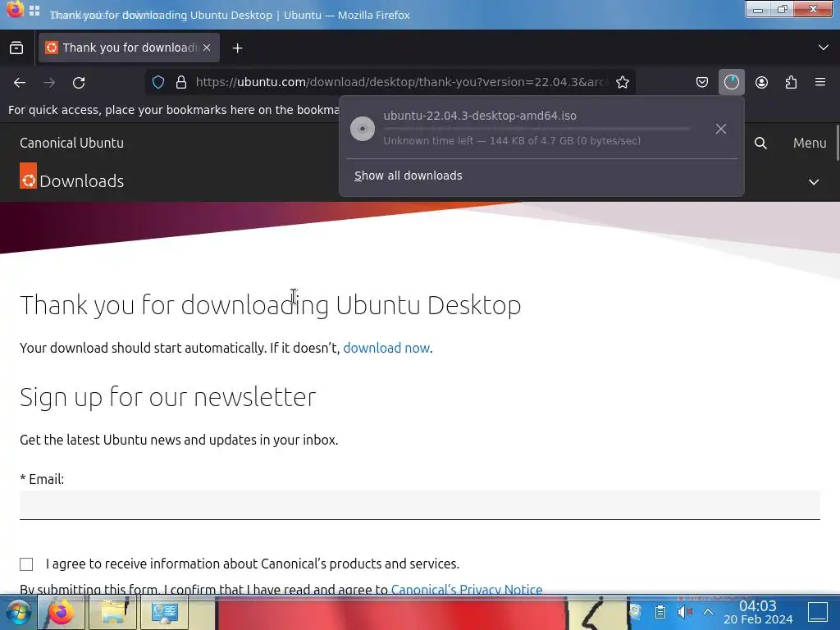Click the grid icon in title bar
This screenshot has height=630, width=840.
pyautogui.click(x=34, y=10)
